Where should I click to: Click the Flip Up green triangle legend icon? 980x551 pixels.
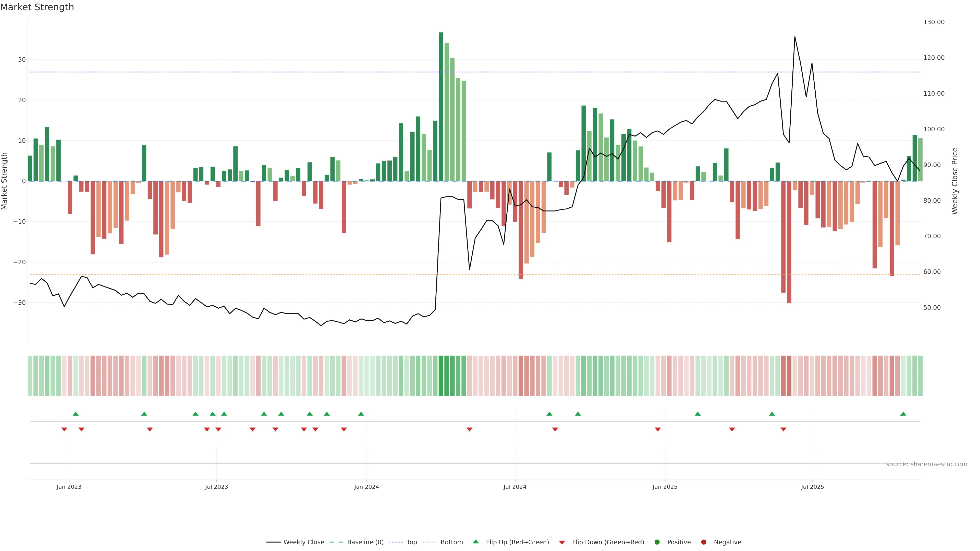coord(475,542)
